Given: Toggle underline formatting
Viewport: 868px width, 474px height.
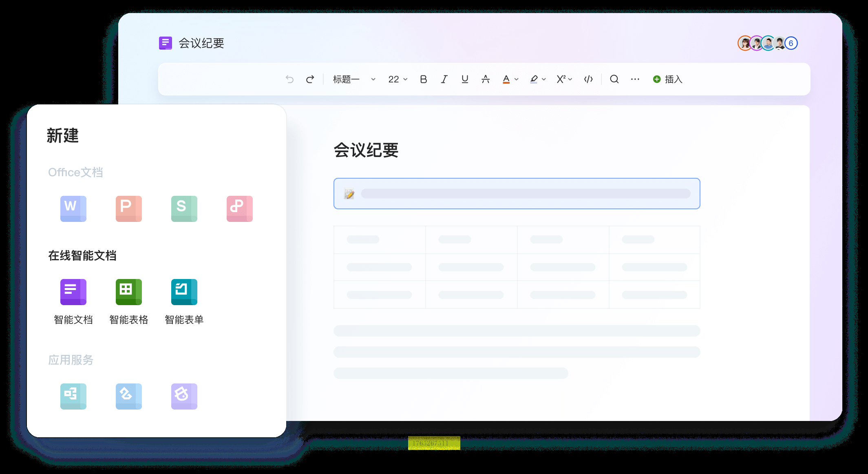Looking at the screenshot, I should [x=465, y=79].
